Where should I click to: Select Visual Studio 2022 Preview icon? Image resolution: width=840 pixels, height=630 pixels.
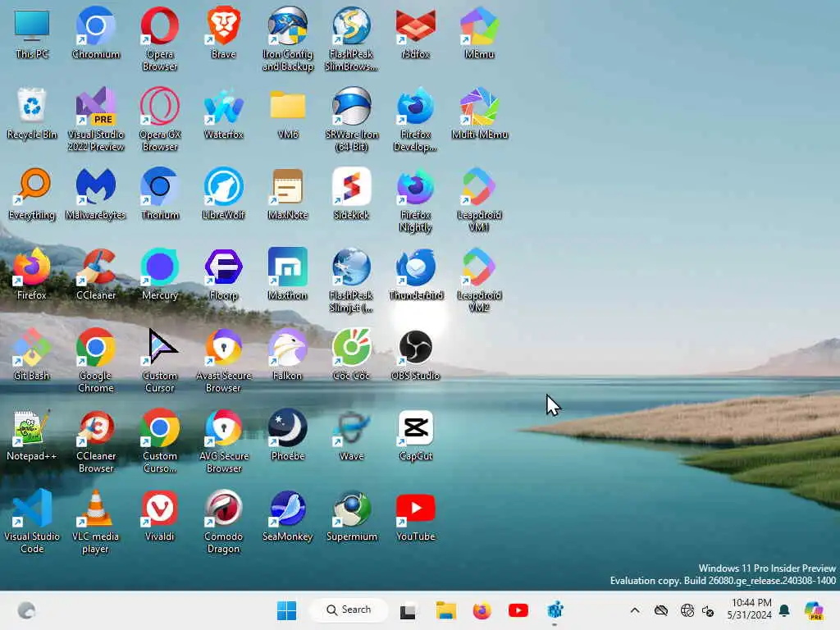pos(95,120)
